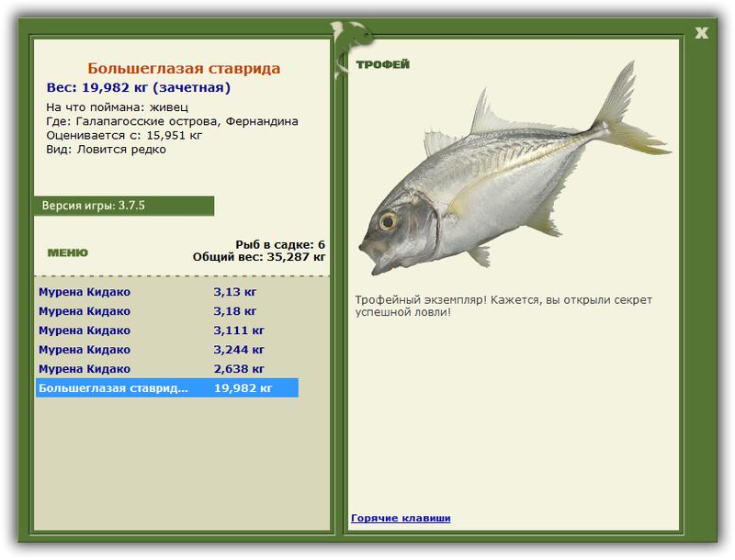Select the Мурена Кидако 2,638 кг row

click(167, 368)
